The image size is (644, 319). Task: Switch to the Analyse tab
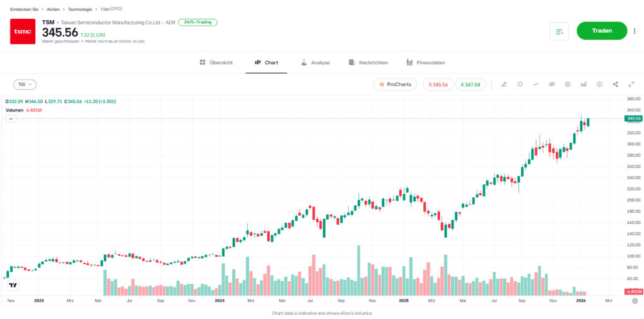click(315, 63)
